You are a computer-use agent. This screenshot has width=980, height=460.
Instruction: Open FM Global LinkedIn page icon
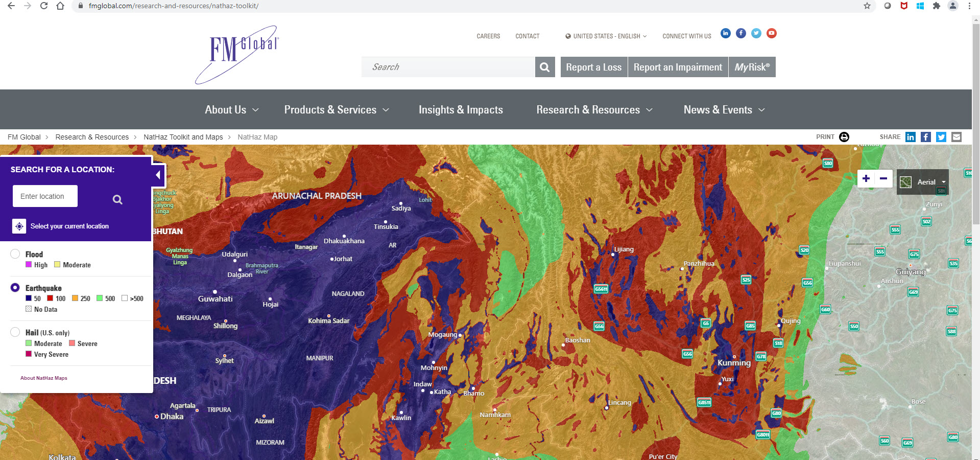point(726,33)
